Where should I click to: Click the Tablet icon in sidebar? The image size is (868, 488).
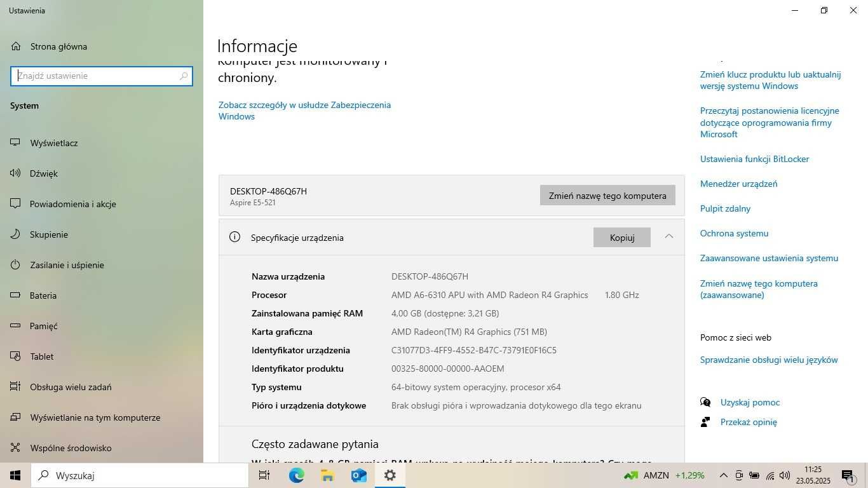point(16,356)
